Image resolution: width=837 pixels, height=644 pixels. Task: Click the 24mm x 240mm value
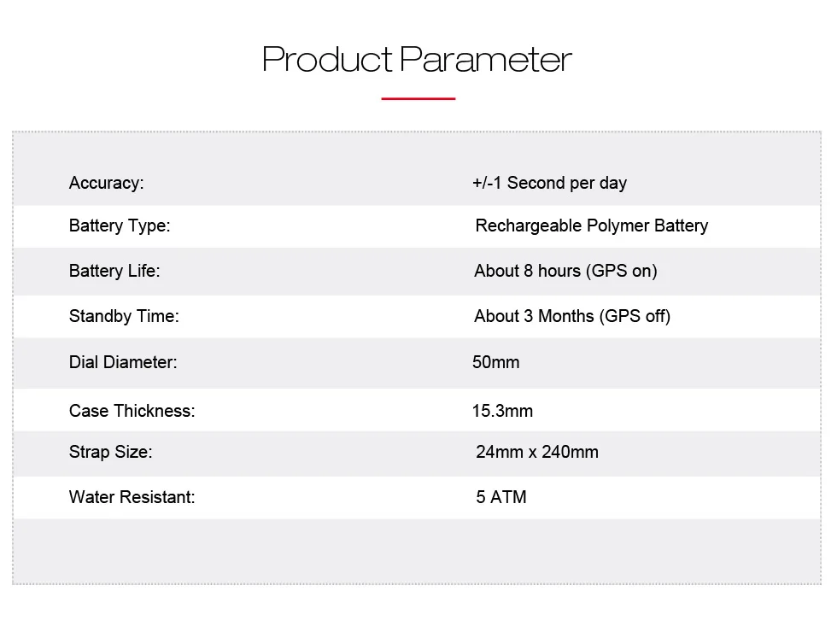click(x=537, y=452)
